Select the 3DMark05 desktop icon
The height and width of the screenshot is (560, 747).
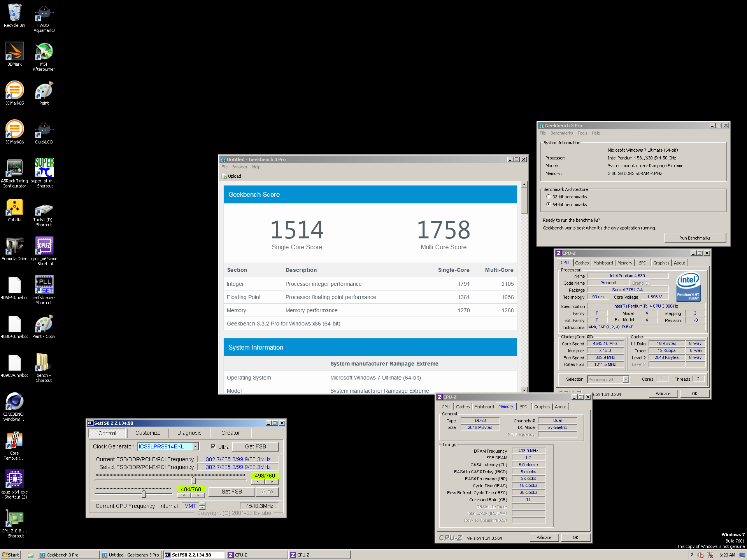[14, 93]
